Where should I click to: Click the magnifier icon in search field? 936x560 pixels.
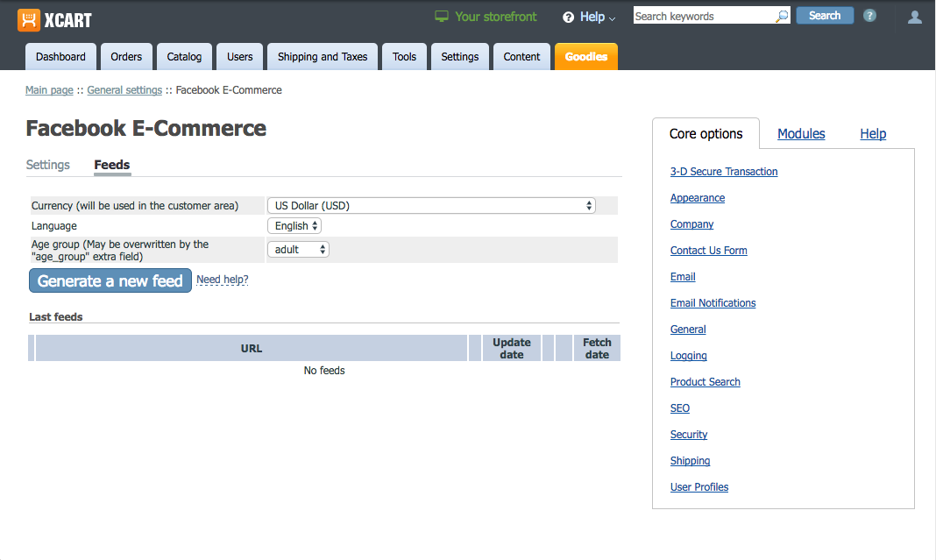click(x=782, y=16)
